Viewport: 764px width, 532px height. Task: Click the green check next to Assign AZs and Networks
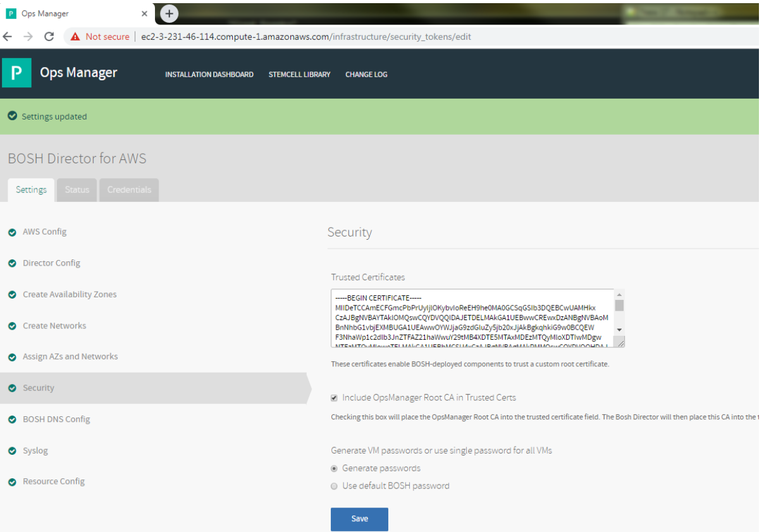click(x=12, y=357)
